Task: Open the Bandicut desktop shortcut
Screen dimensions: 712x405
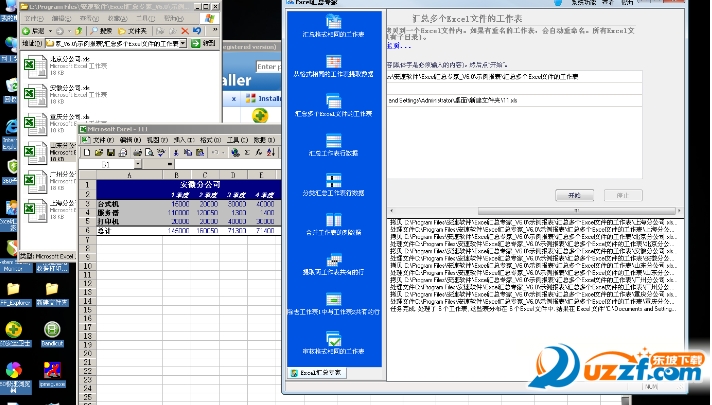Action: coord(52,334)
